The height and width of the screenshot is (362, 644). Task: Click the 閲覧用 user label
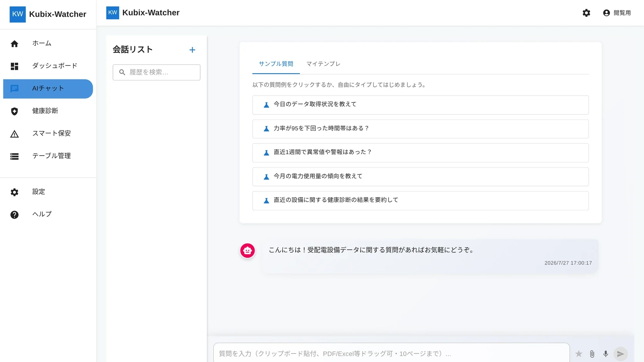click(x=622, y=13)
